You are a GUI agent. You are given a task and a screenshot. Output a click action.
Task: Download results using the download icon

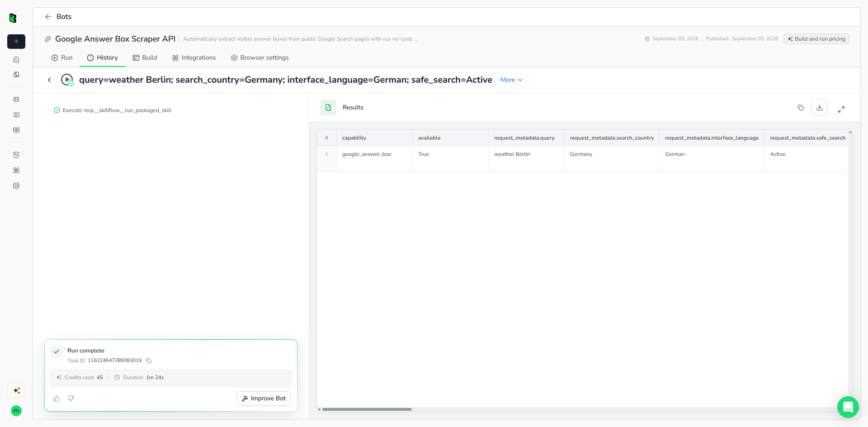coord(820,108)
